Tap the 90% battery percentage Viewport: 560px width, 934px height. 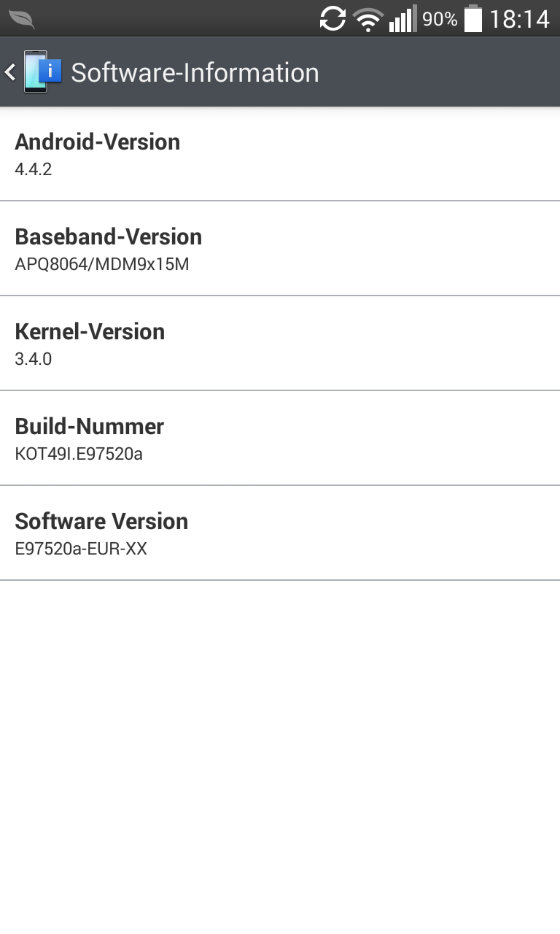click(x=440, y=19)
